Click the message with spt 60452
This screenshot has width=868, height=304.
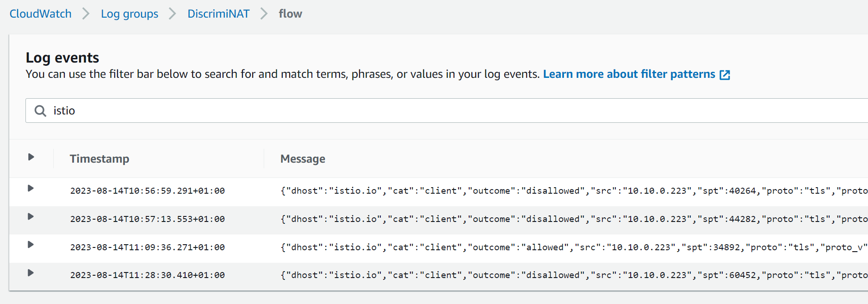[574, 275]
